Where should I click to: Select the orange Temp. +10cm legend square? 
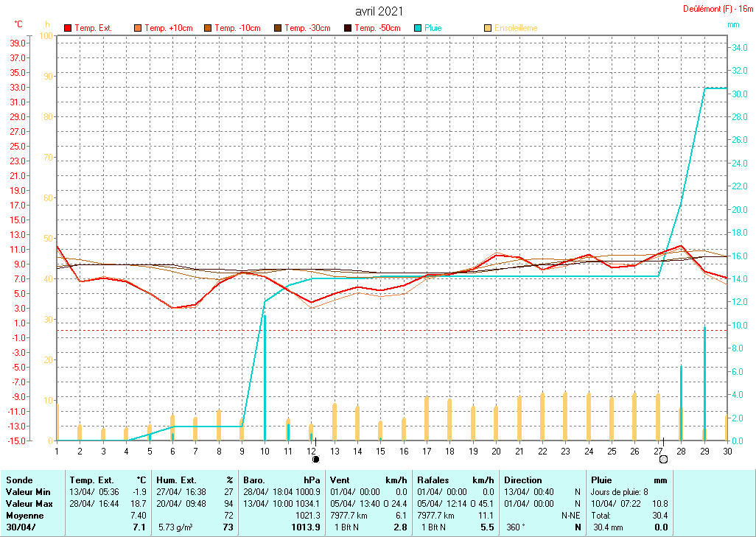point(138,28)
